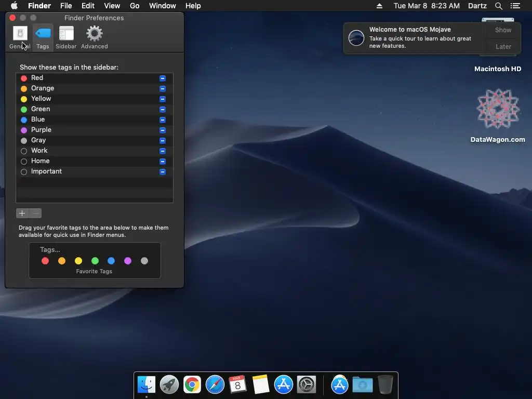Open the Trash in the Dock

385,384
